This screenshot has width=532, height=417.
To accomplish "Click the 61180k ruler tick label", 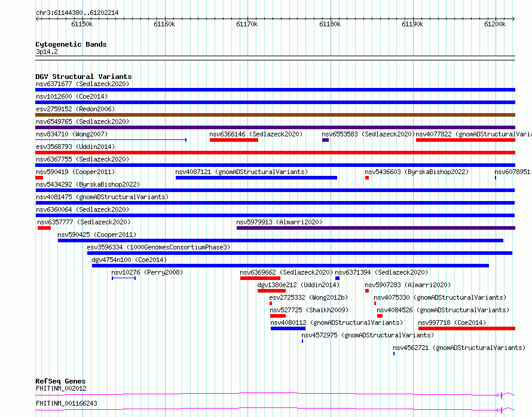I will [330, 24].
